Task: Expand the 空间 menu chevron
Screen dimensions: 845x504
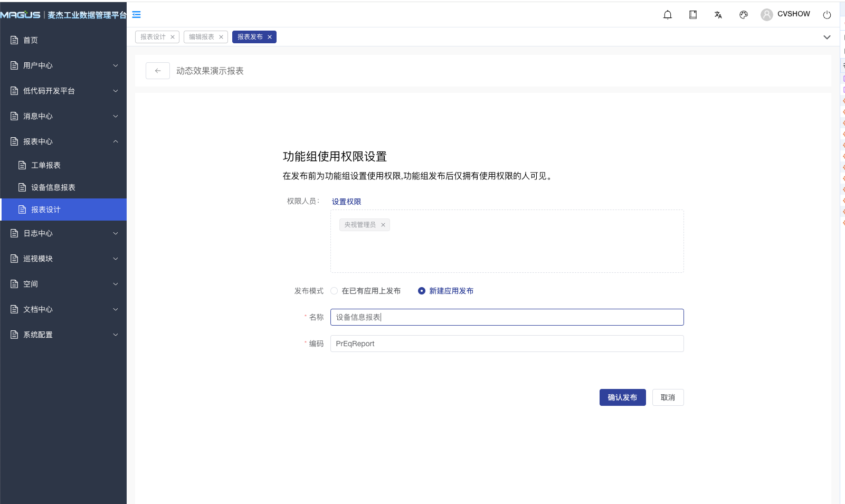Action: point(116,284)
